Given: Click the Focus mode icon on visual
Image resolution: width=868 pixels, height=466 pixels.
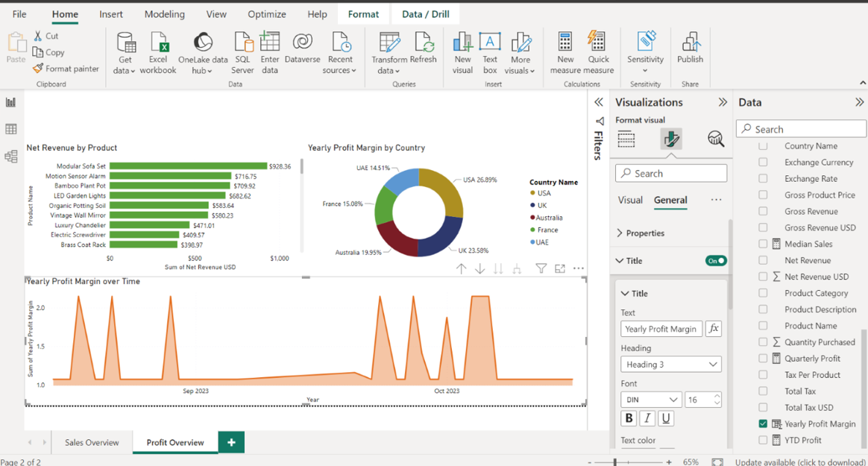Looking at the screenshot, I should tap(560, 269).
